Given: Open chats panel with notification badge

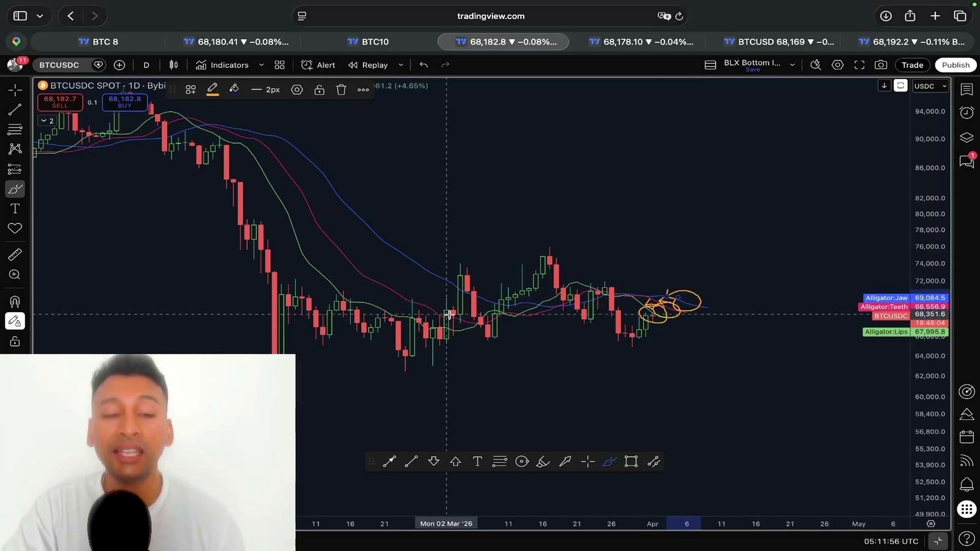Looking at the screenshot, I should 967,161.
